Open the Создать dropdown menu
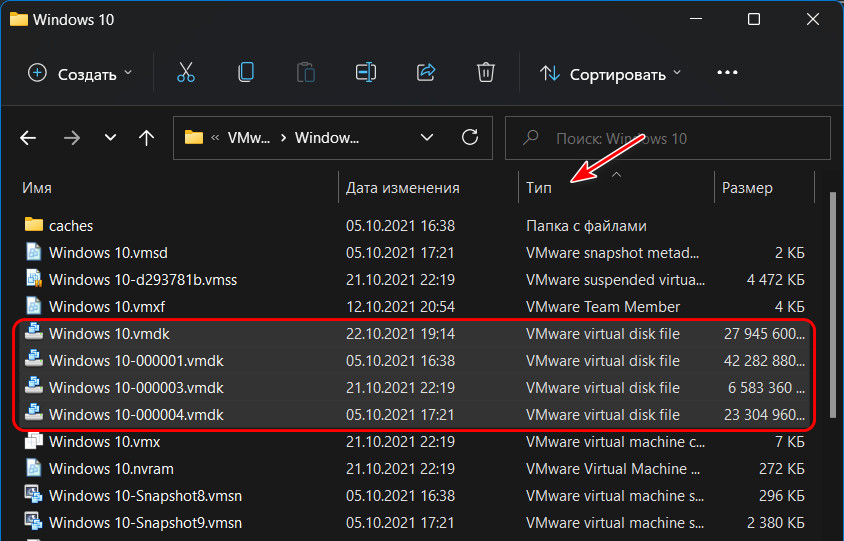This screenshot has width=844, height=541. pyautogui.click(x=80, y=73)
